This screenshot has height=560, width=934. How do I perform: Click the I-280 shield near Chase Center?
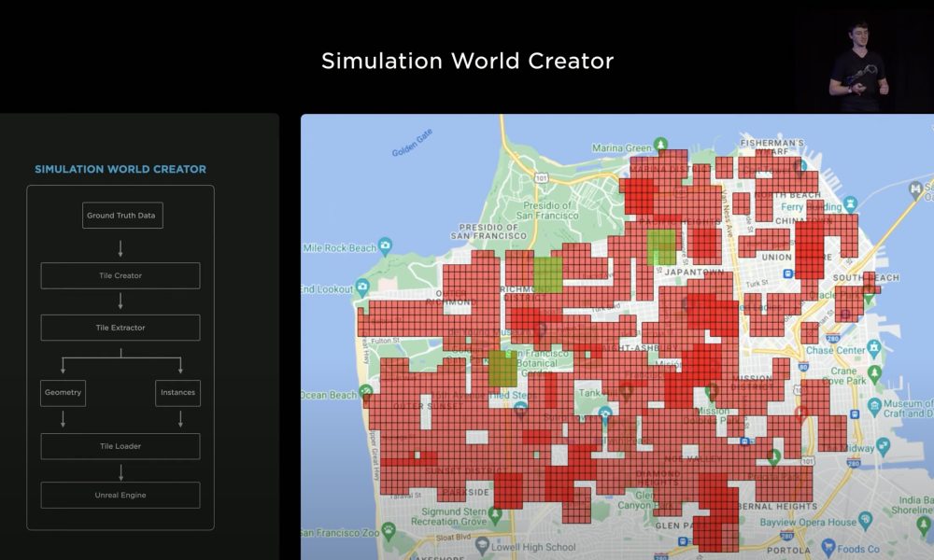click(833, 338)
